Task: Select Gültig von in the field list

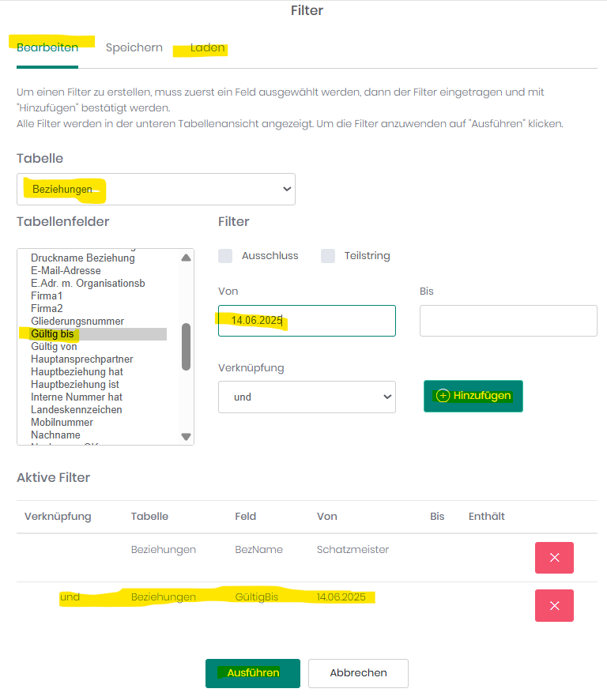Action: click(54, 346)
